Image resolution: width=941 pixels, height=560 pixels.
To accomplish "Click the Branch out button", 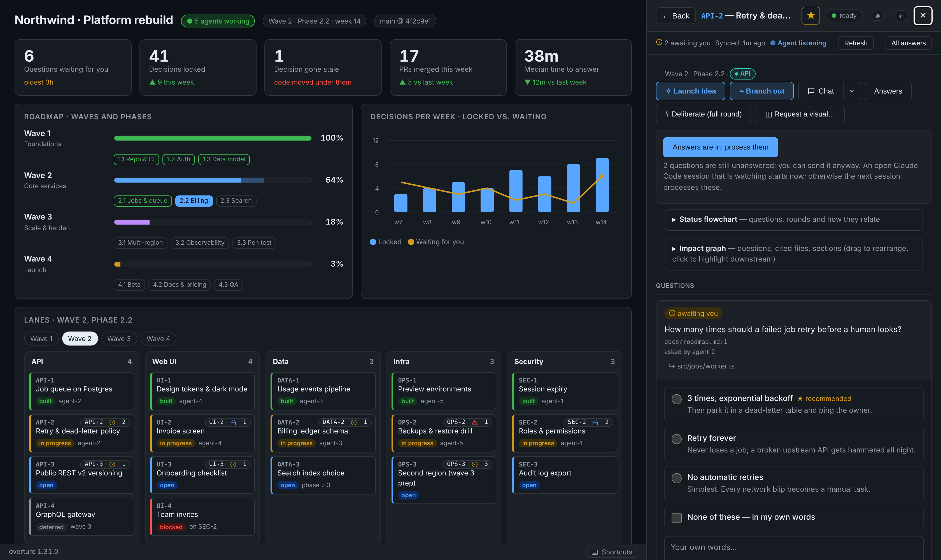I will coord(761,91).
